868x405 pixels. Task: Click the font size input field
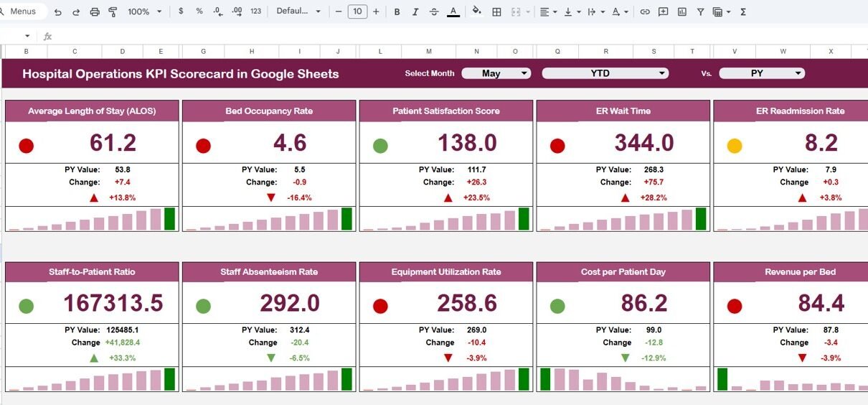click(x=357, y=11)
